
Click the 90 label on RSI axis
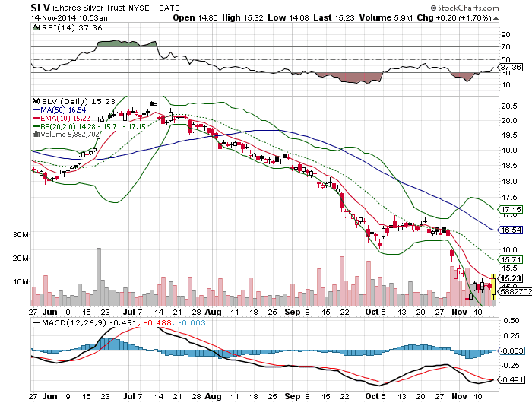coord(505,34)
